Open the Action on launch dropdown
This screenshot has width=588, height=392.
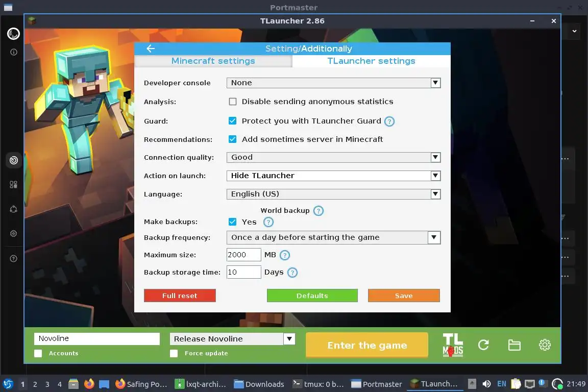(333, 176)
